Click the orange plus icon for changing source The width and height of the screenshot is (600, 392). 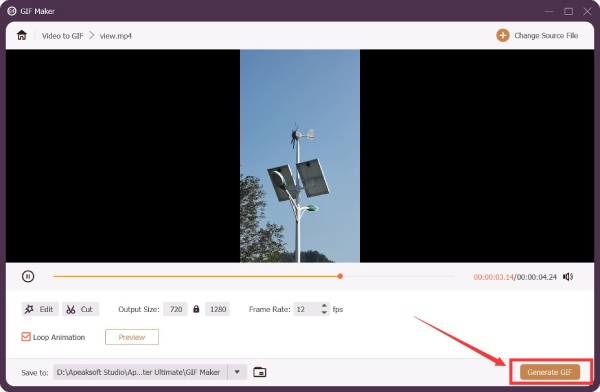coord(502,36)
